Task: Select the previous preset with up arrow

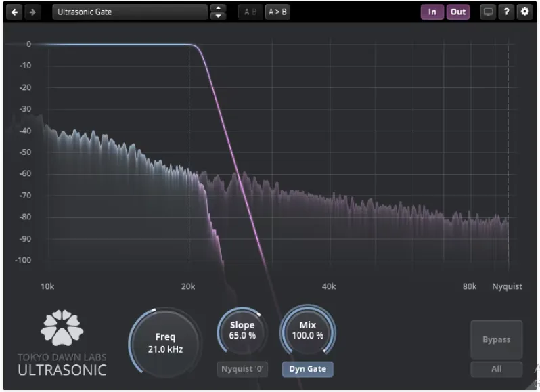Action: 218,8
